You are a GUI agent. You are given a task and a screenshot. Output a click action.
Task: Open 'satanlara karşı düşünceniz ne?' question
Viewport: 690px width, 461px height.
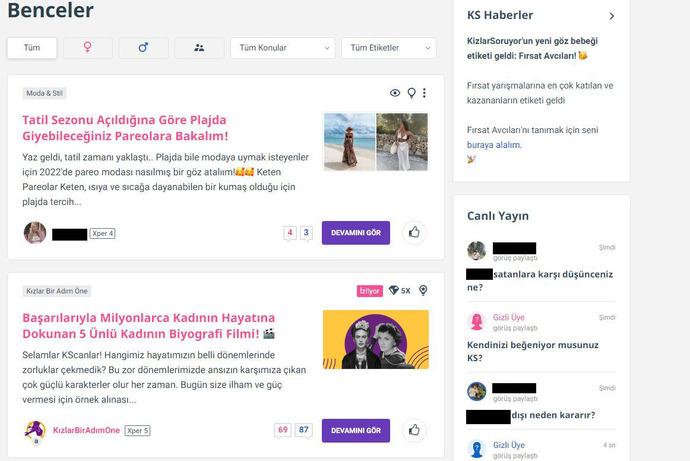541,281
